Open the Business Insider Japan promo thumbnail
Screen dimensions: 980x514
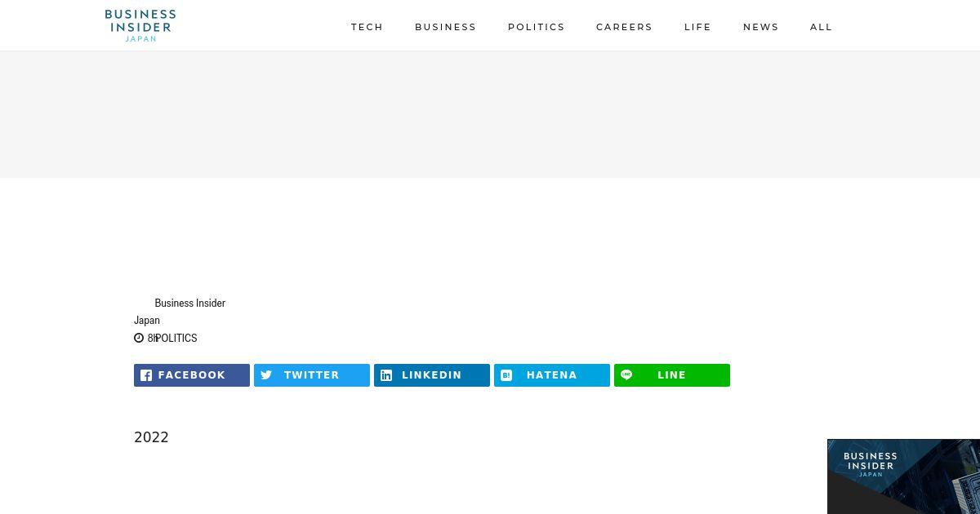tap(903, 476)
